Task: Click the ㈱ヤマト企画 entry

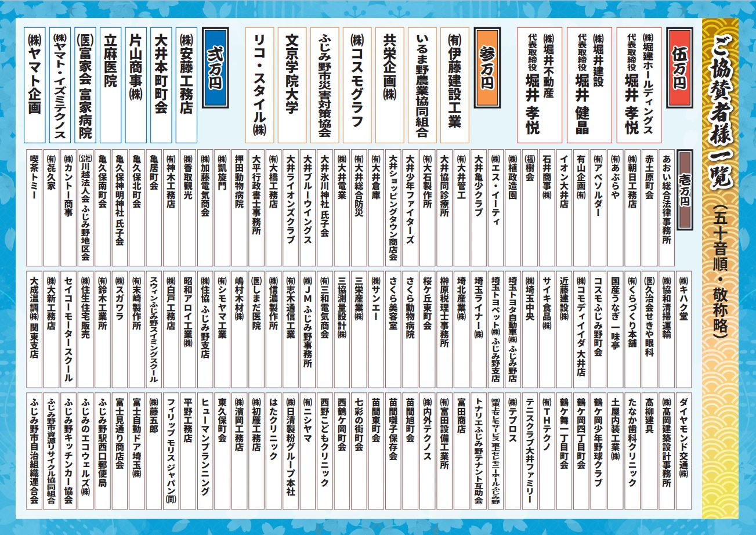Action: pyautogui.click(x=35, y=85)
